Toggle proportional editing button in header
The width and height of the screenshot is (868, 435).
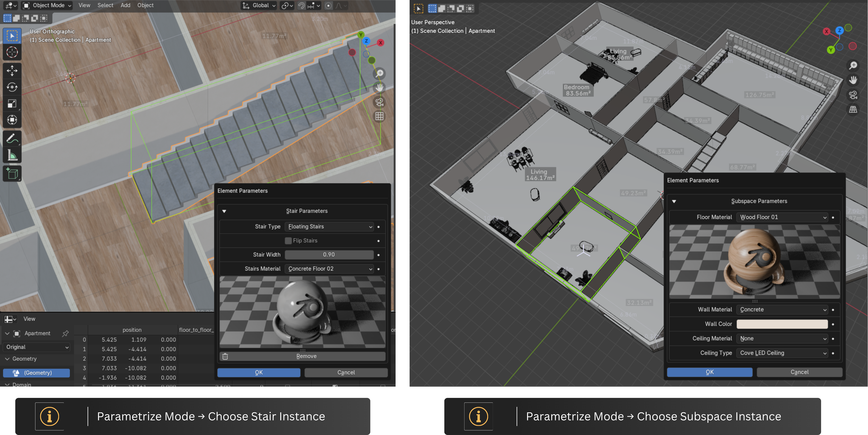click(x=328, y=5)
